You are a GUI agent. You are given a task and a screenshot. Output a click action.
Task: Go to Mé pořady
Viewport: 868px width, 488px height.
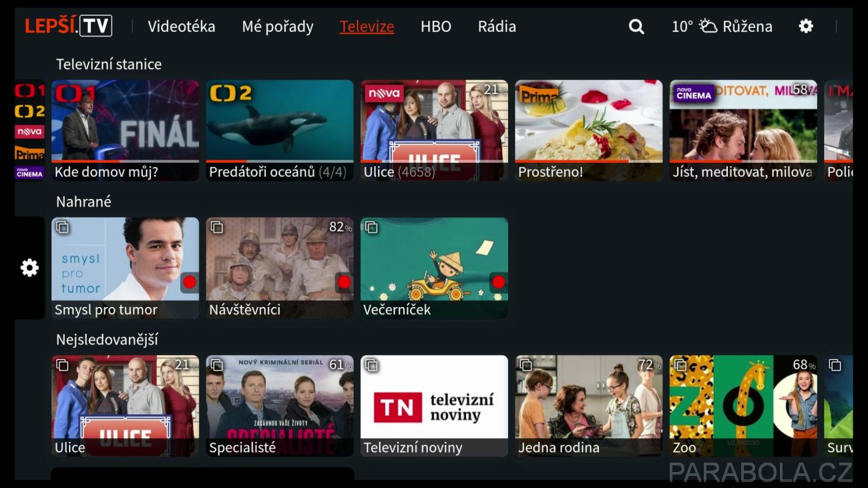[x=278, y=27]
